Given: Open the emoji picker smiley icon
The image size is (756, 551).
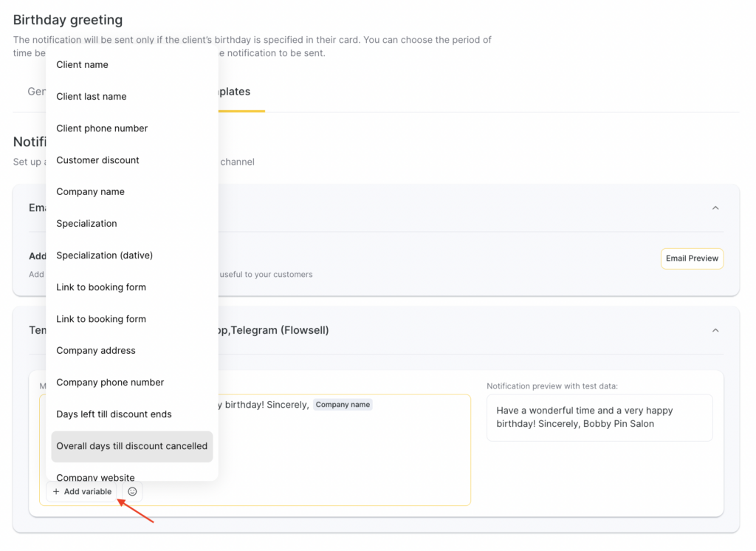Looking at the screenshot, I should 132,491.
